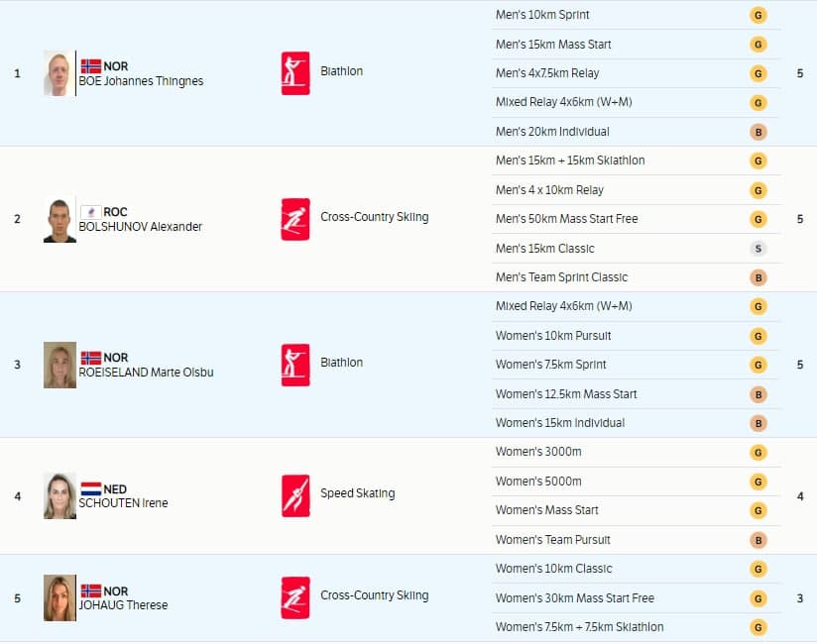This screenshot has height=644, width=817.
Task: Click the Netherlands flag beside Schouten
Action: tap(90, 489)
